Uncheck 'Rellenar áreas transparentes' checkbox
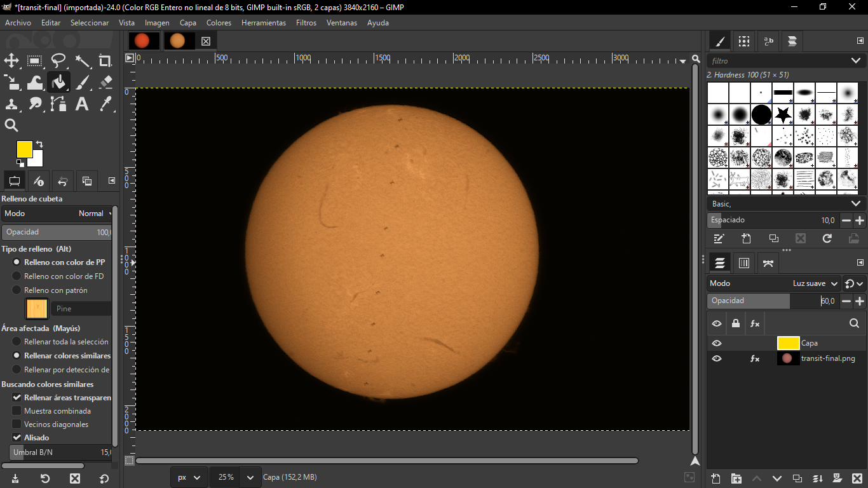868x488 pixels. coord(17,398)
